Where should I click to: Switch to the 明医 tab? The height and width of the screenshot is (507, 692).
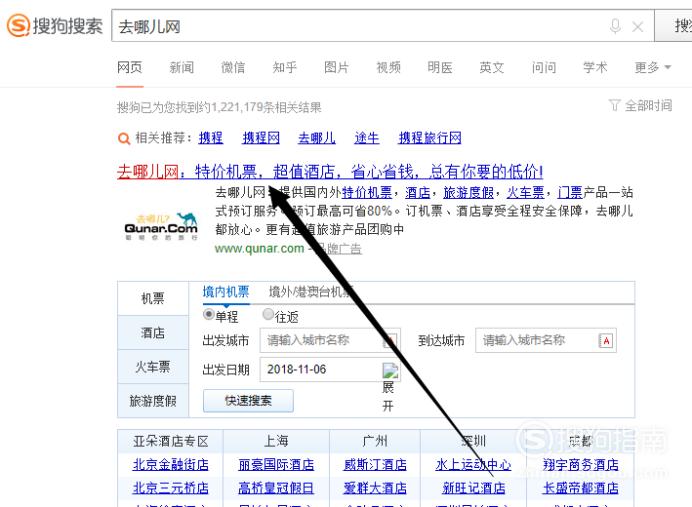point(440,68)
